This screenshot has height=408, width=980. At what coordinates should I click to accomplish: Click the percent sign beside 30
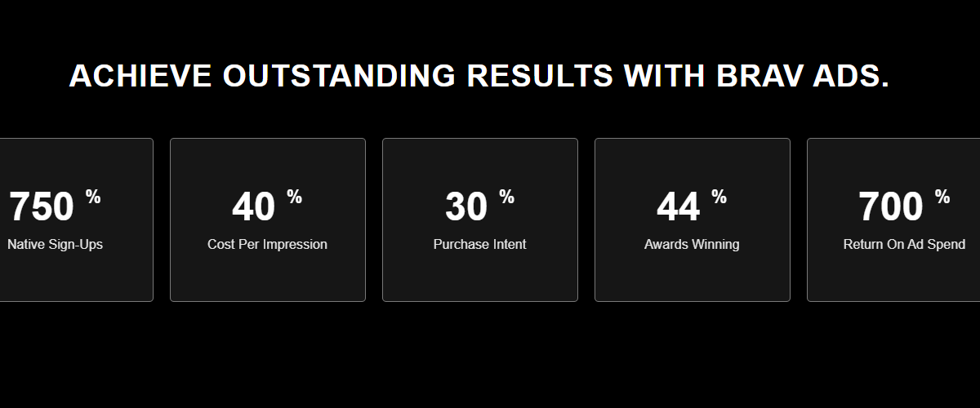click(506, 196)
